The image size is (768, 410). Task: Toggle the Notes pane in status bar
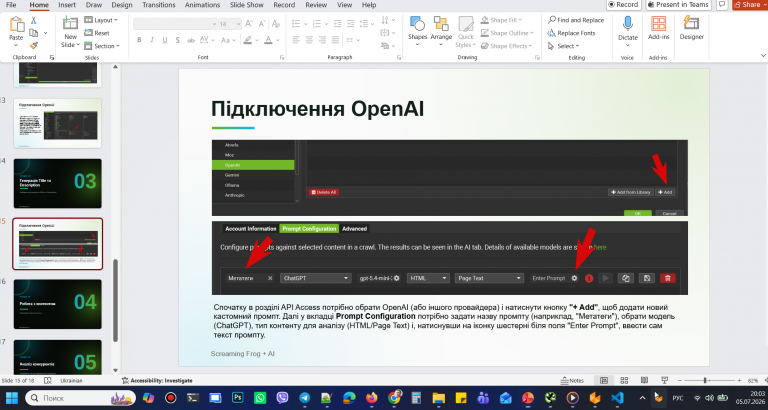[x=573, y=380]
